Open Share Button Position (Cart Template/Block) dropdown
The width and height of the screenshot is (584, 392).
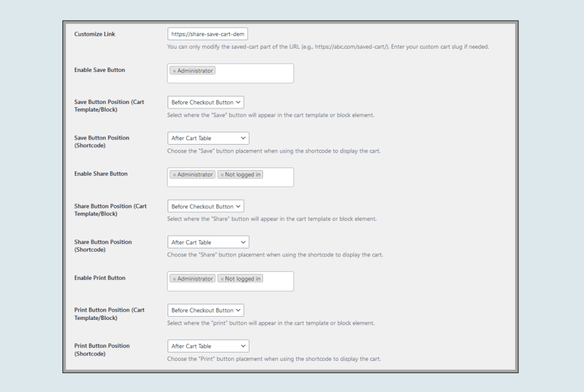[205, 206]
